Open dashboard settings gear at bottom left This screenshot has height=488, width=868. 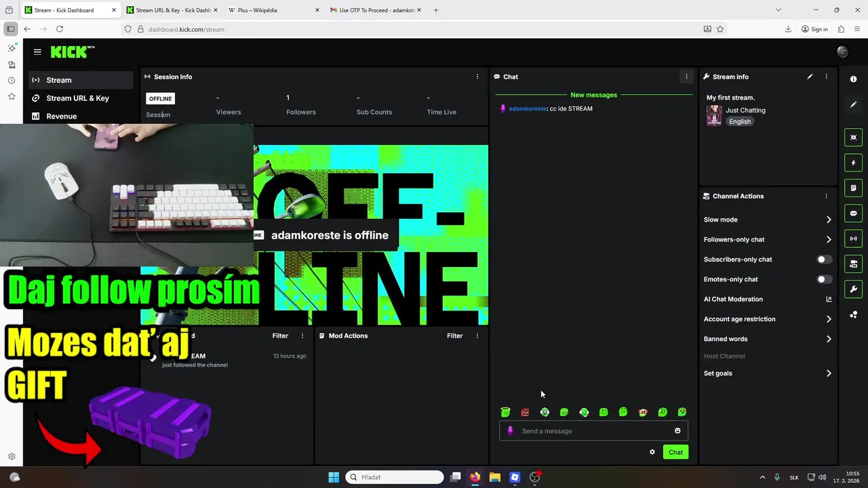pos(12,457)
